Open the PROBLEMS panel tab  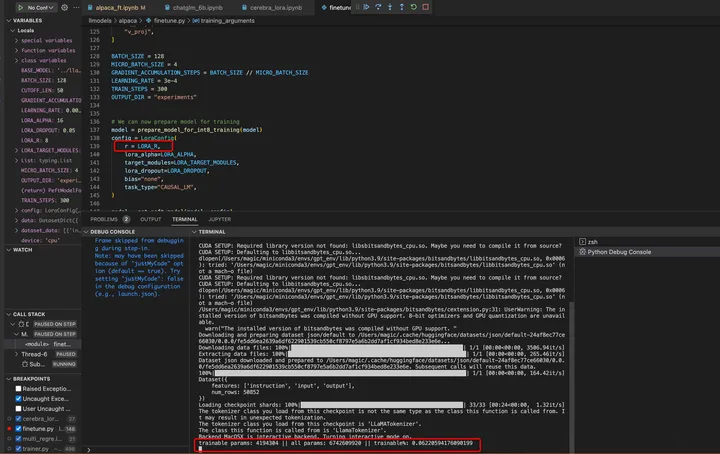[104, 218]
